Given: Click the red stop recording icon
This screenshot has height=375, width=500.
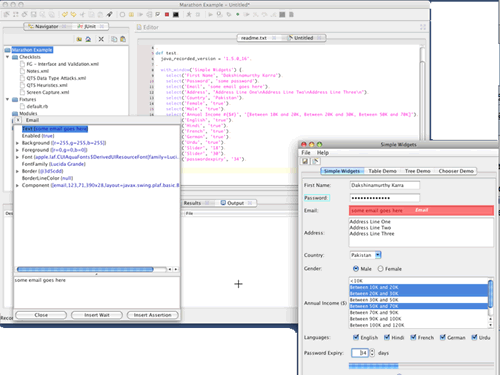Looking at the screenshot, I should (x=167, y=15).
